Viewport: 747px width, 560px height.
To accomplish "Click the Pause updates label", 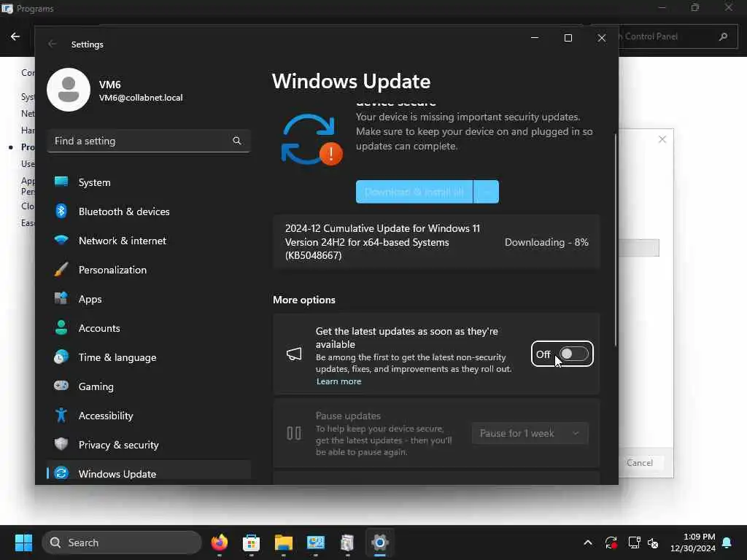I will [348, 415].
